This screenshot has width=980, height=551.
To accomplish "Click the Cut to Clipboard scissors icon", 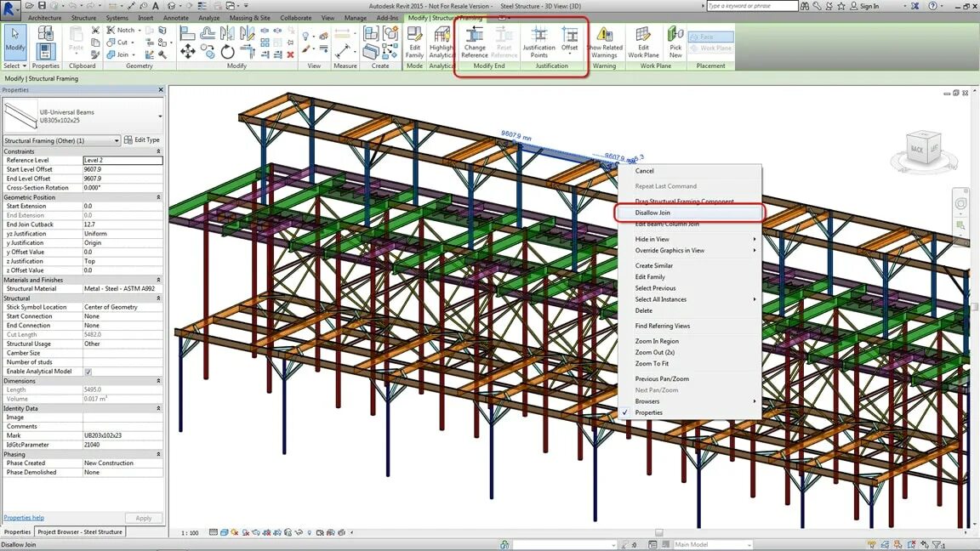I will tap(95, 30).
